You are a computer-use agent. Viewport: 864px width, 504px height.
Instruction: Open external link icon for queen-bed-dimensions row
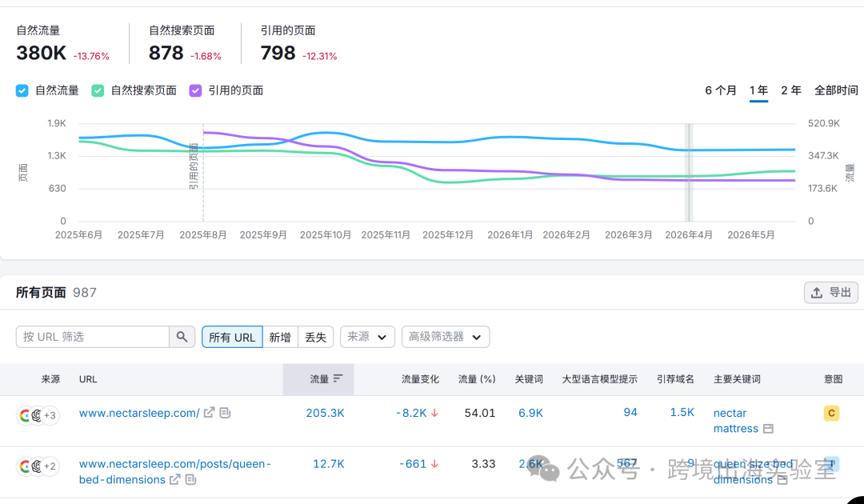174,479
